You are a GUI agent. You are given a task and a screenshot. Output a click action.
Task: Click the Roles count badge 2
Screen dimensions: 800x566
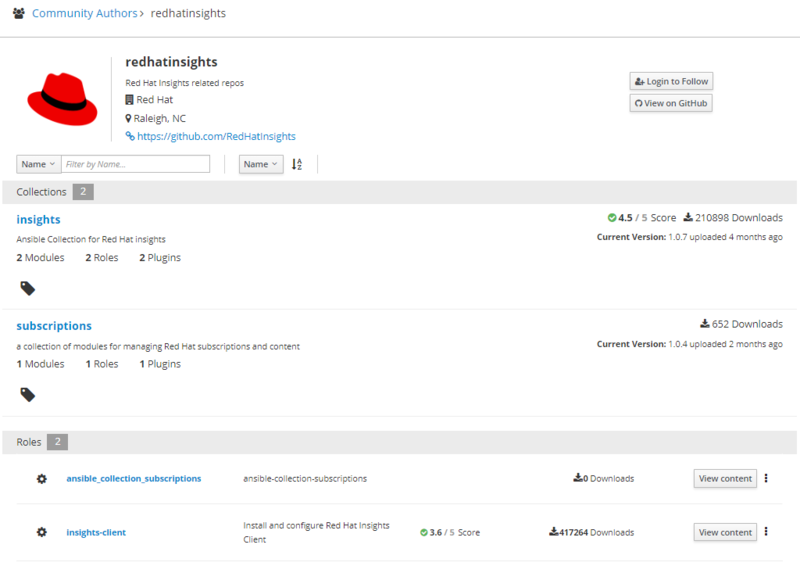coord(58,442)
